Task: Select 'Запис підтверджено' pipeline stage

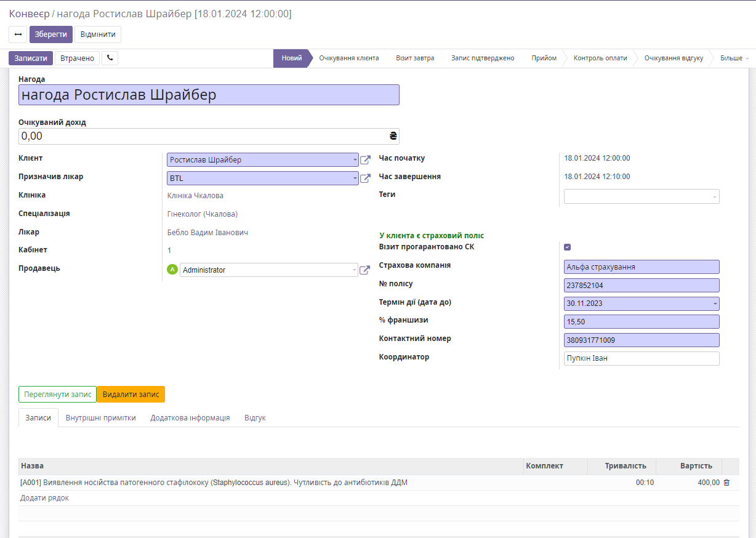Action: click(x=482, y=58)
